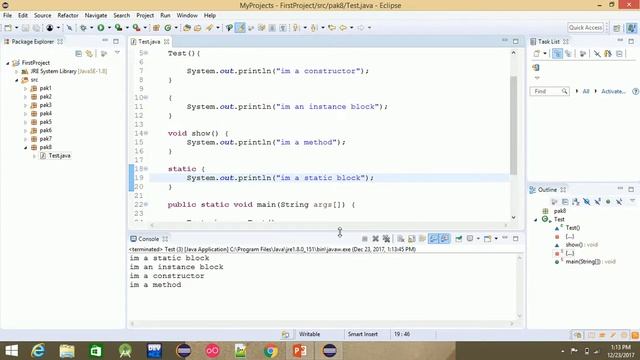The width and height of the screenshot is (640, 360).
Task: Click the New Java Package toolbar icon
Action: (156, 28)
